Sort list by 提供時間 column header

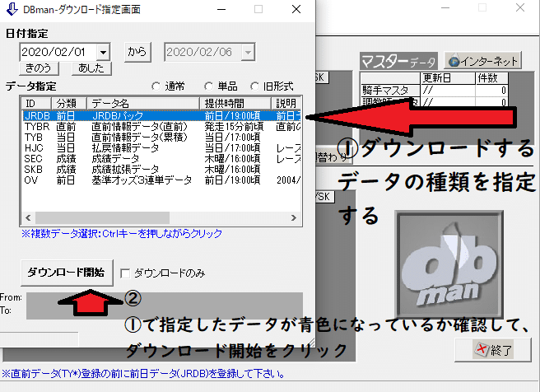click(235, 103)
